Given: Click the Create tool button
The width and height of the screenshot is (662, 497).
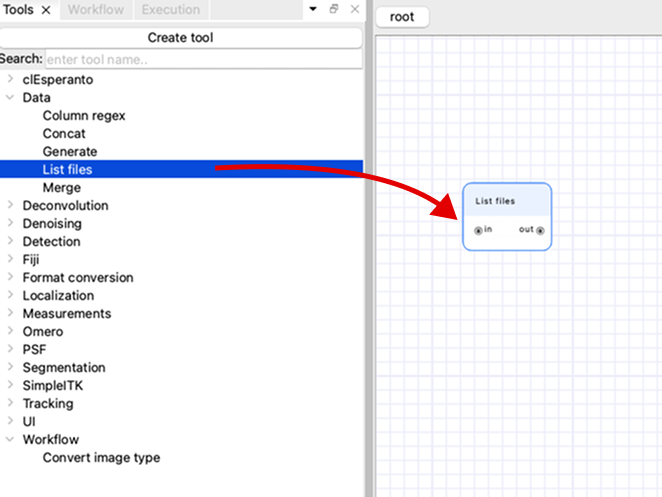Looking at the screenshot, I should [181, 38].
